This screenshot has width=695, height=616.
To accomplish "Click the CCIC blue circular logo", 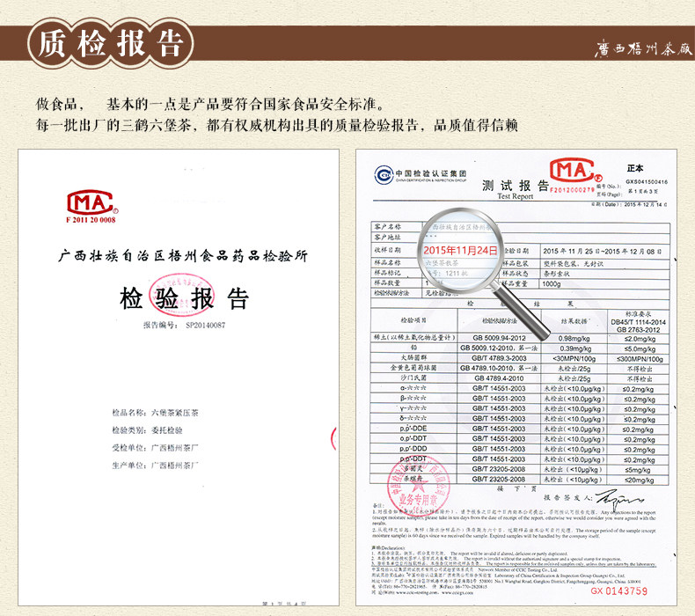I will 382,172.
